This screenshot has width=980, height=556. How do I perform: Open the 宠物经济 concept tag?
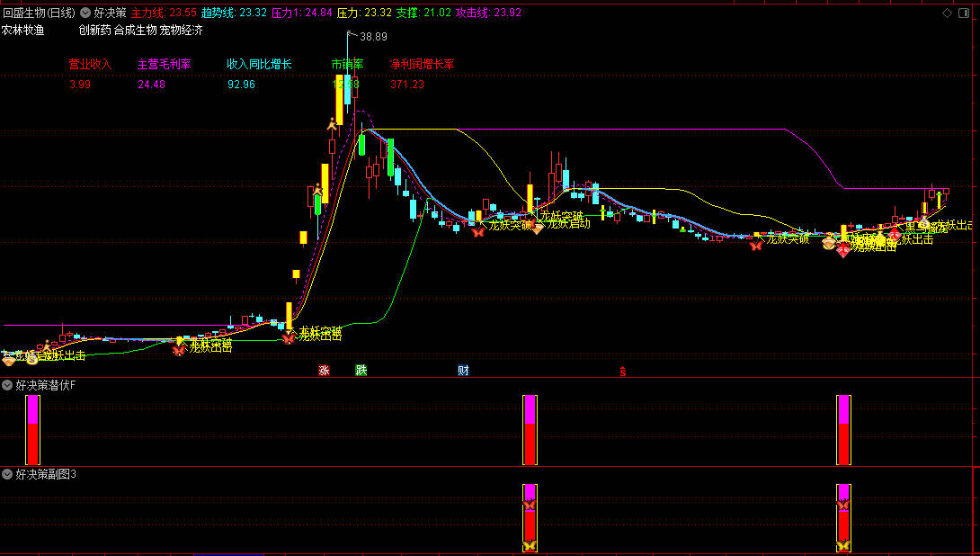(x=182, y=30)
